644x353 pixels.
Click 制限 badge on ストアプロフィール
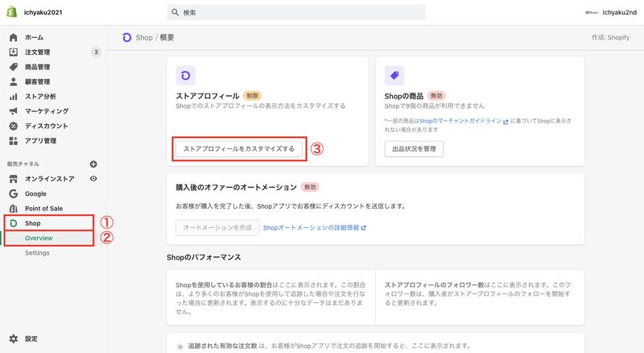click(x=252, y=96)
